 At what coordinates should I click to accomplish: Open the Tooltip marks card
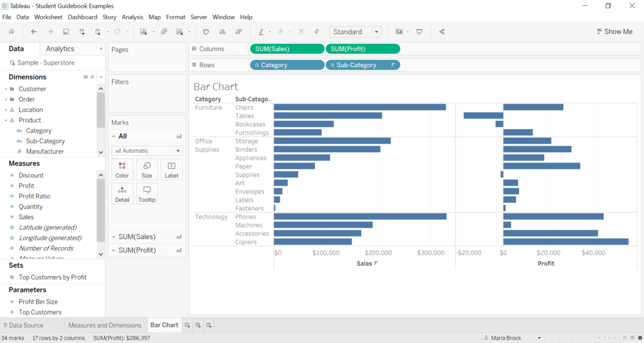[x=147, y=193]
